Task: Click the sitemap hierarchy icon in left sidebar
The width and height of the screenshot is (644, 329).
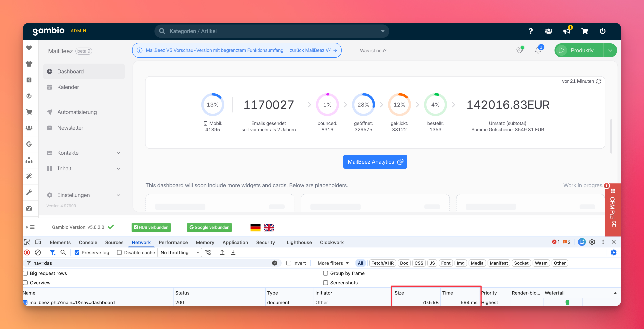Action: [29, 160]
